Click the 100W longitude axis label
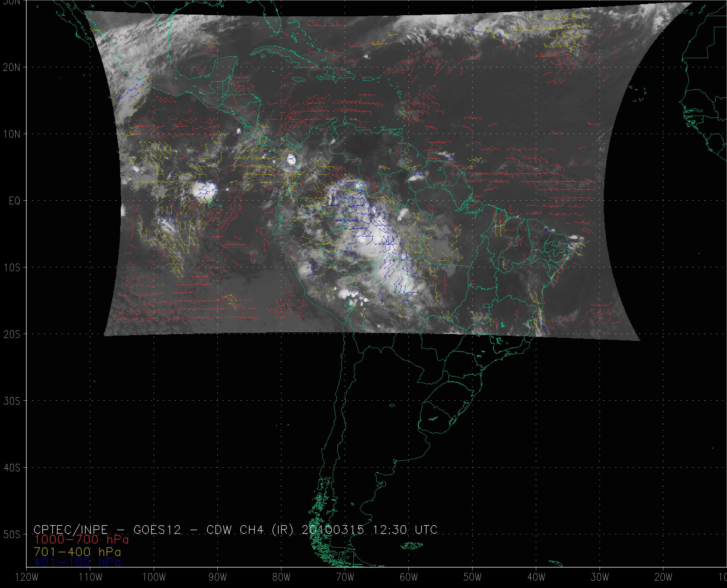 coord(154,577)
